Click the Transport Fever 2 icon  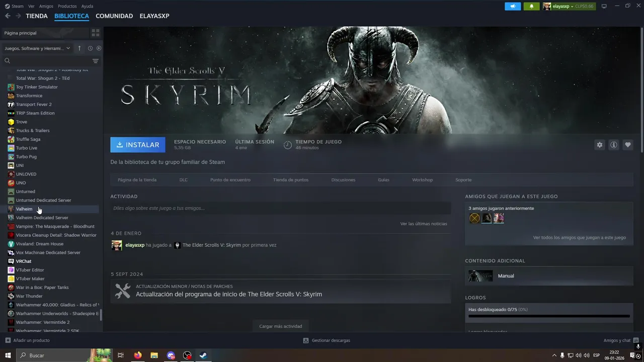[x=11, y=104]
